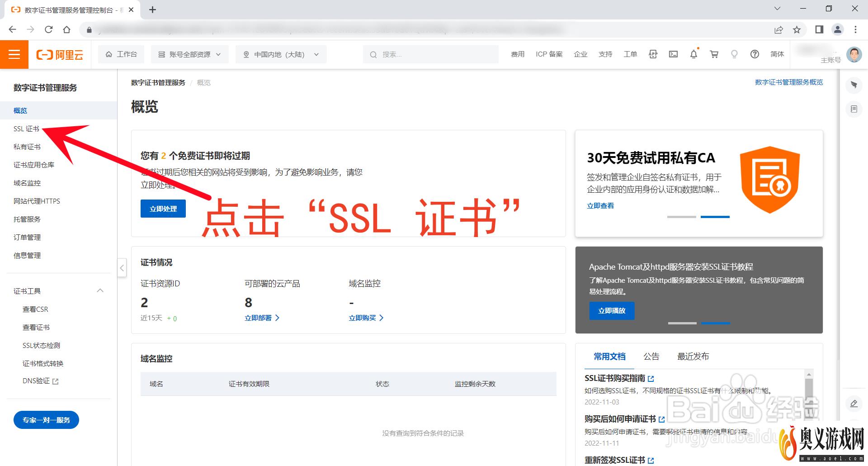Open the ICP 备案 menu
Image resolution: width=868 pixels, height=466 pixels.
549,54
